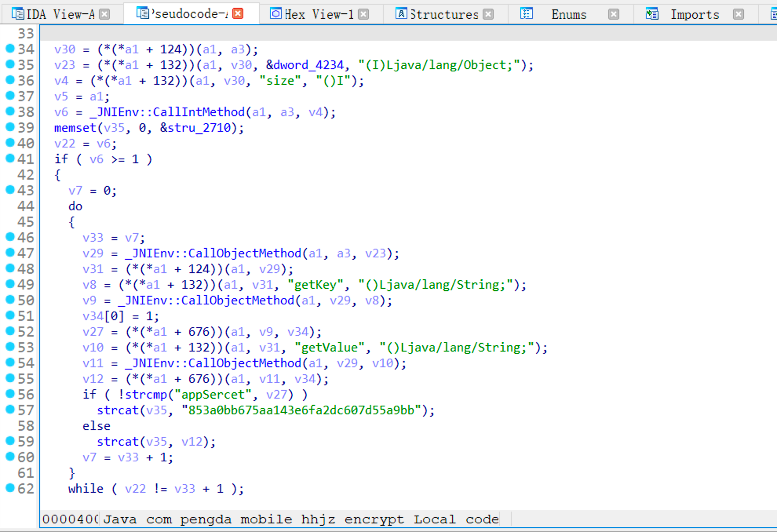Viewport: 777px width, 532px height.
Task: Click the Imports tab icon
Action: click(x=652, y=14)
